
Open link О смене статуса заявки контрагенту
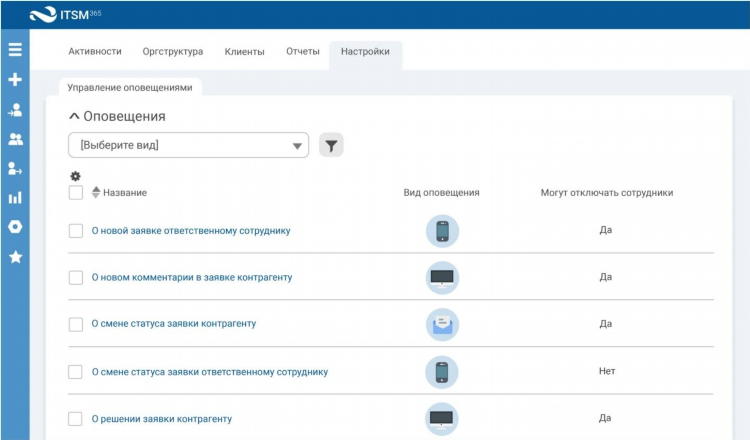[x=174, y=324]
